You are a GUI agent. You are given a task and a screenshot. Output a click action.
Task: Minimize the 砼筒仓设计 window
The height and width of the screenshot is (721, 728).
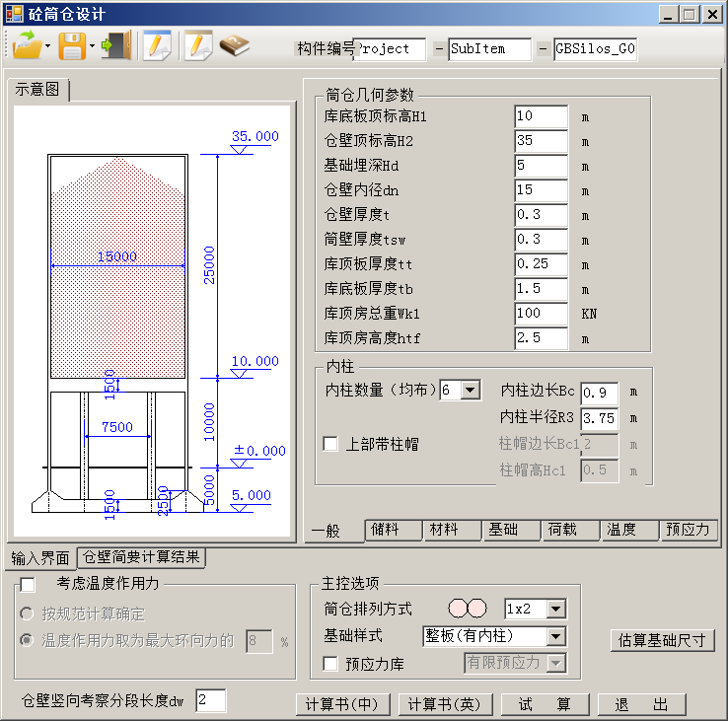[x=668, y=15]
